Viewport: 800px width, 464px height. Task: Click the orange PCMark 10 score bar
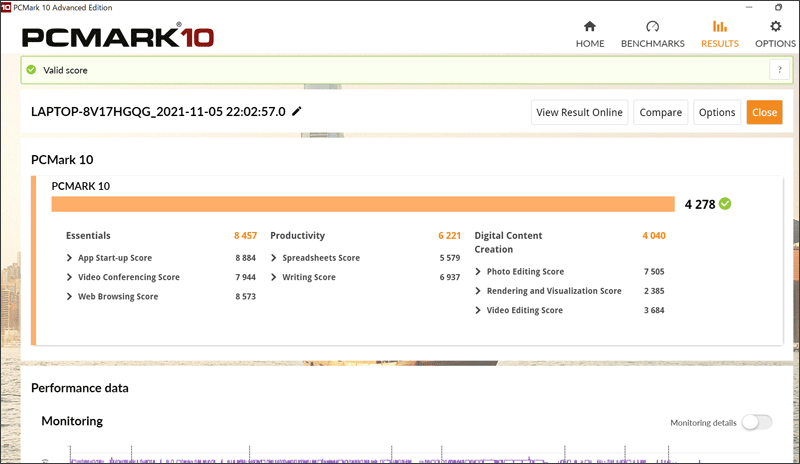pyautogui.click(x=363, y=204)
